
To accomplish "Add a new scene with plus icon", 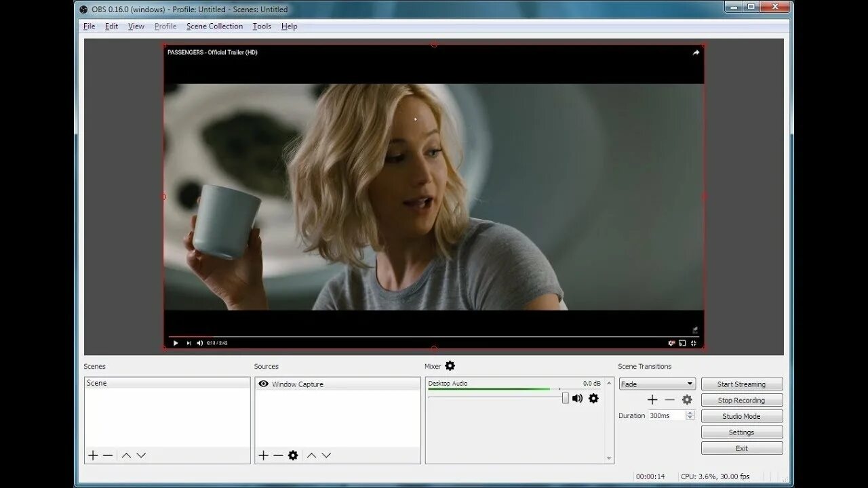I will [93, 455].
